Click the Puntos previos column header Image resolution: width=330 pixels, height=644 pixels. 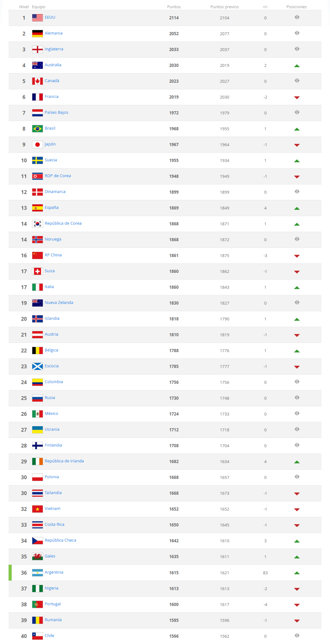(225, 7)
